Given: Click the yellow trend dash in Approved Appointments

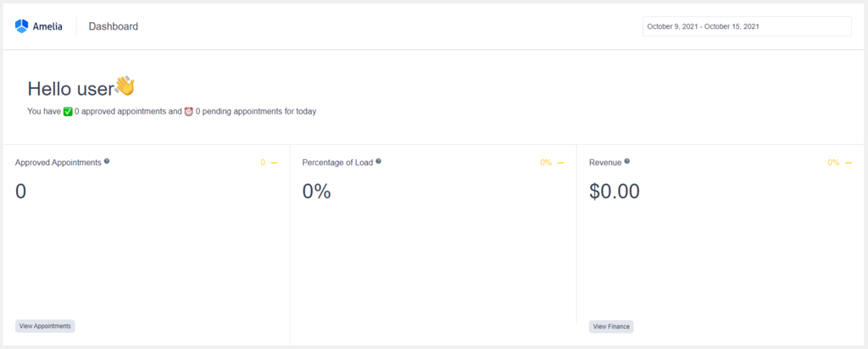Looking at the screenshot, I should click(274, 163).
